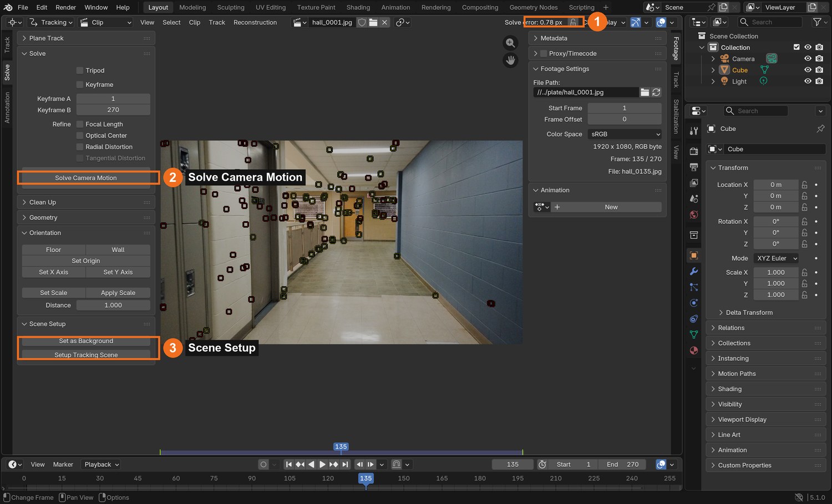Enable the Keyframe checkbox
This screenshot has width=832, height=504.
click(x=80, y=85)
